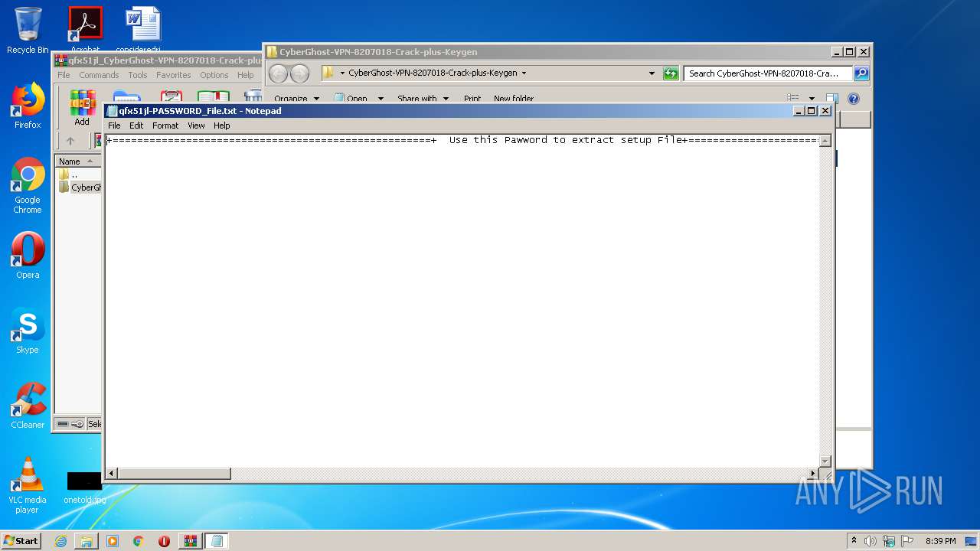Open the Format menu in Notepad
980x551 pixels.
click(x=165, y=126)
